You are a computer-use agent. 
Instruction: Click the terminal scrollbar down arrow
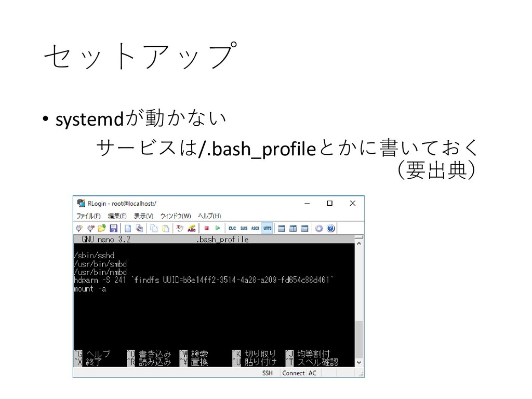coord(359,362)
